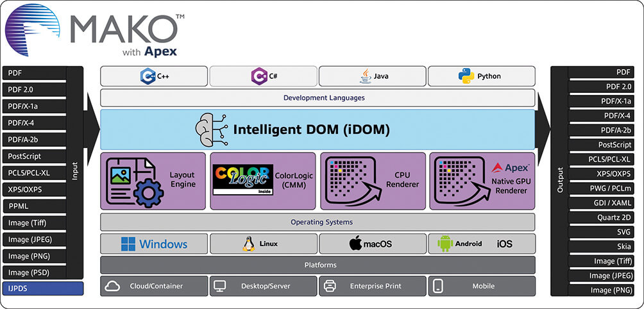
Task: Select Image (PNG) in the Input list
Action: pyautogui.click(x=34, y=256)
